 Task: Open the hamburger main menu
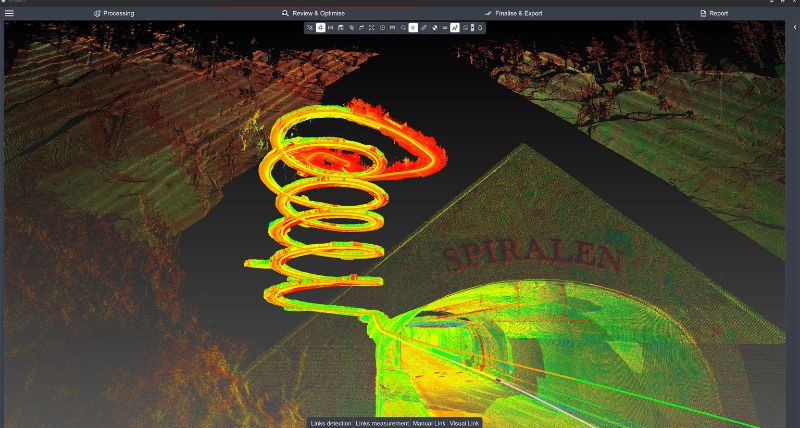coord(9,13)
